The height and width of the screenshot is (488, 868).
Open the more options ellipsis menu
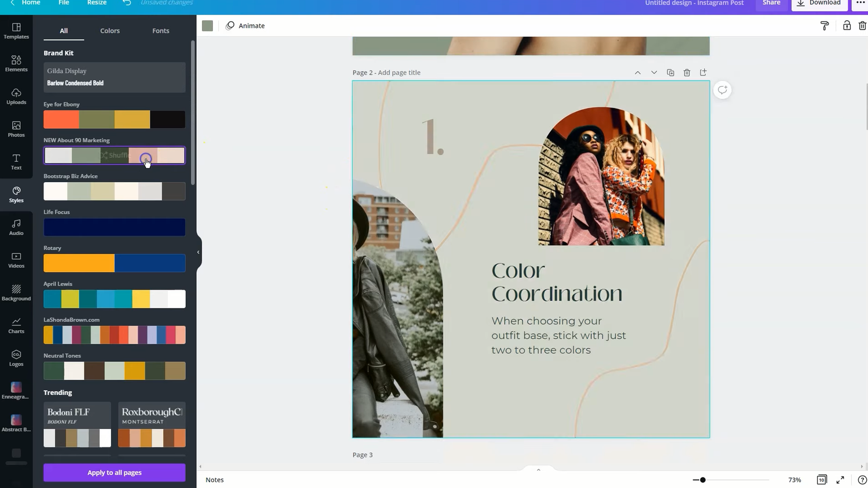coord(860,3)
